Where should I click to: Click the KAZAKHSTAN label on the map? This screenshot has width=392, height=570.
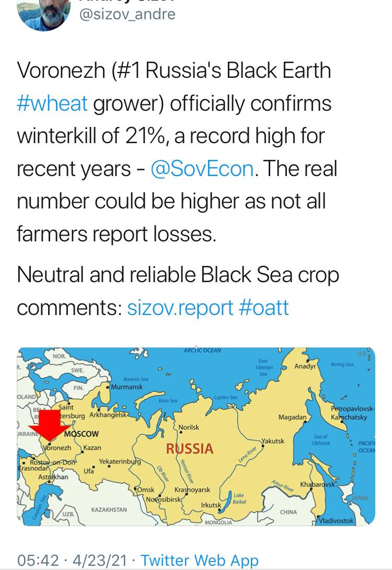click(109, 509)
